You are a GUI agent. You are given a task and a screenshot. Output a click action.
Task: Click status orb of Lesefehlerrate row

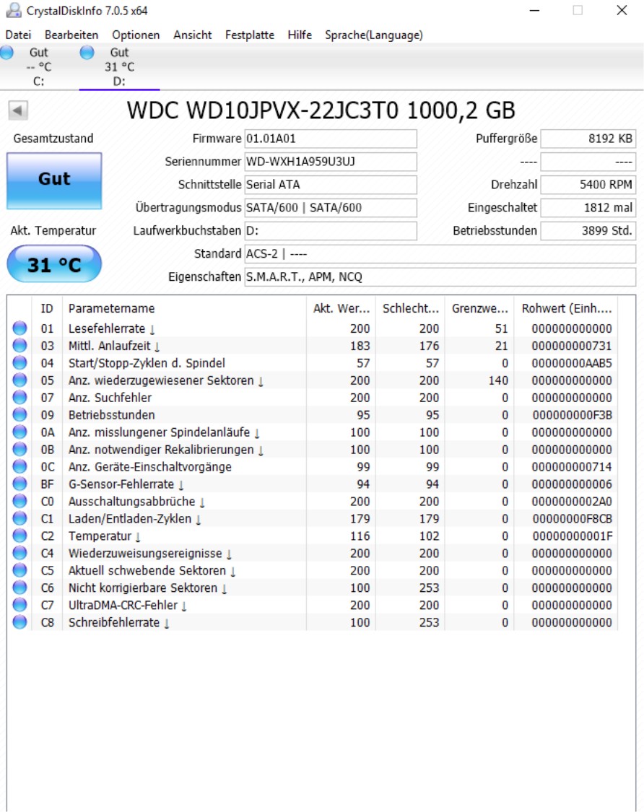point(19,328)
